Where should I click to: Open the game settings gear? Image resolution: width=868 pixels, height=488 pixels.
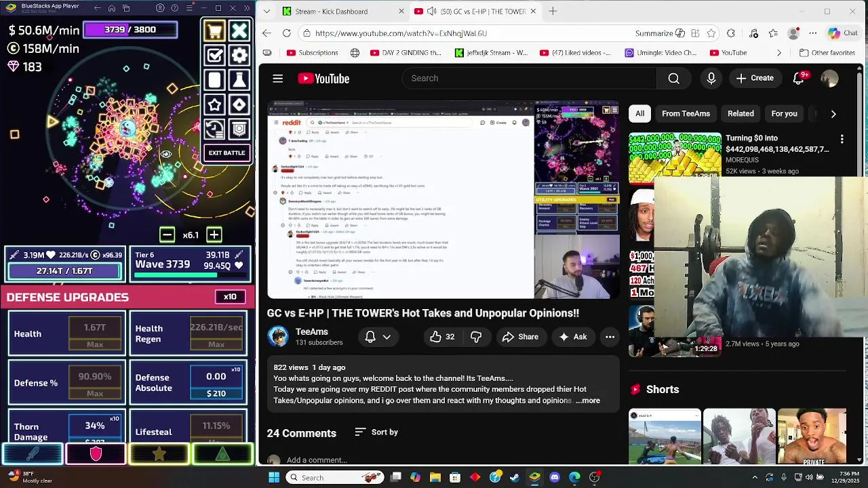pos(239,56)
